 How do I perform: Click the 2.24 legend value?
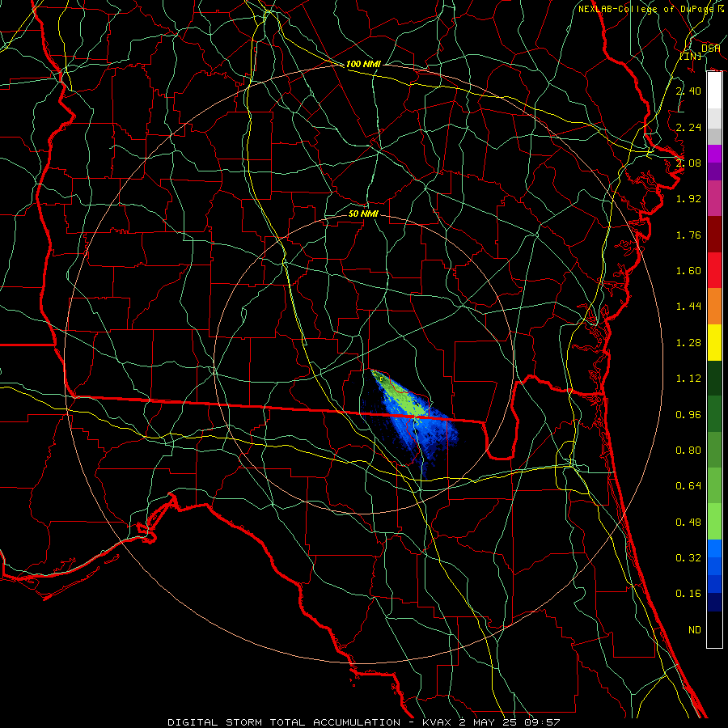[x=688, y=127]
